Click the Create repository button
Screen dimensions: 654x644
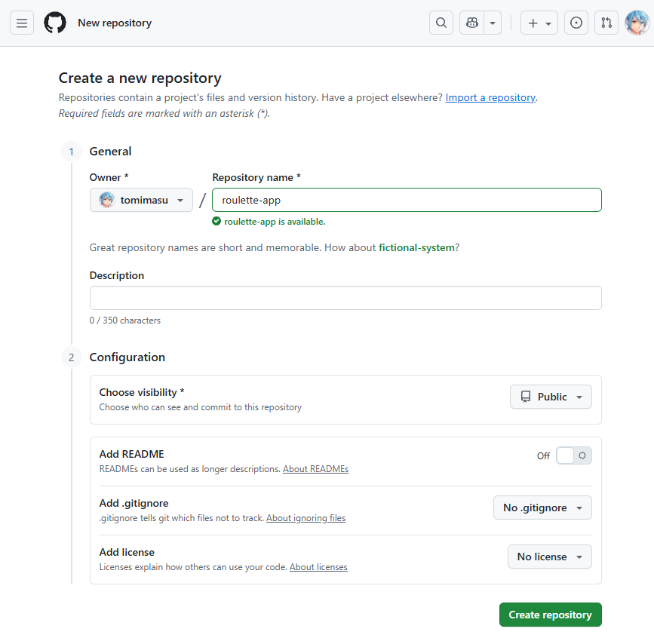(550, 615)
